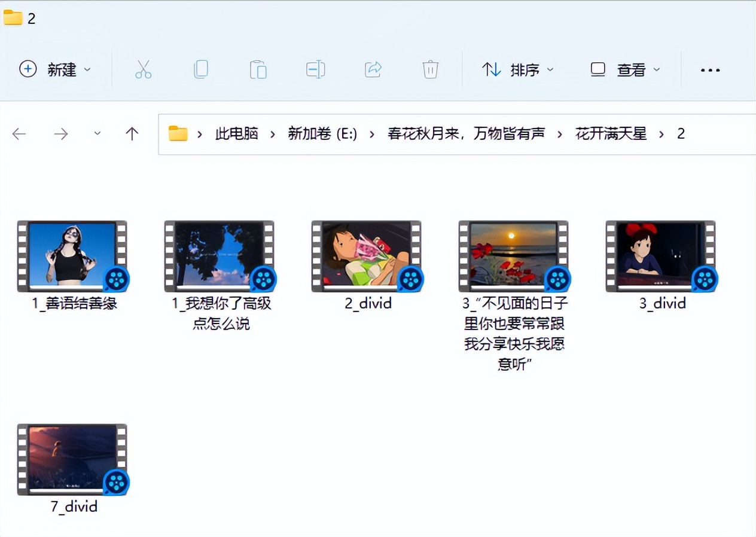Jump to 此电脑 in the breadcrumb path

pyautogui.click(x=236, y=133)
